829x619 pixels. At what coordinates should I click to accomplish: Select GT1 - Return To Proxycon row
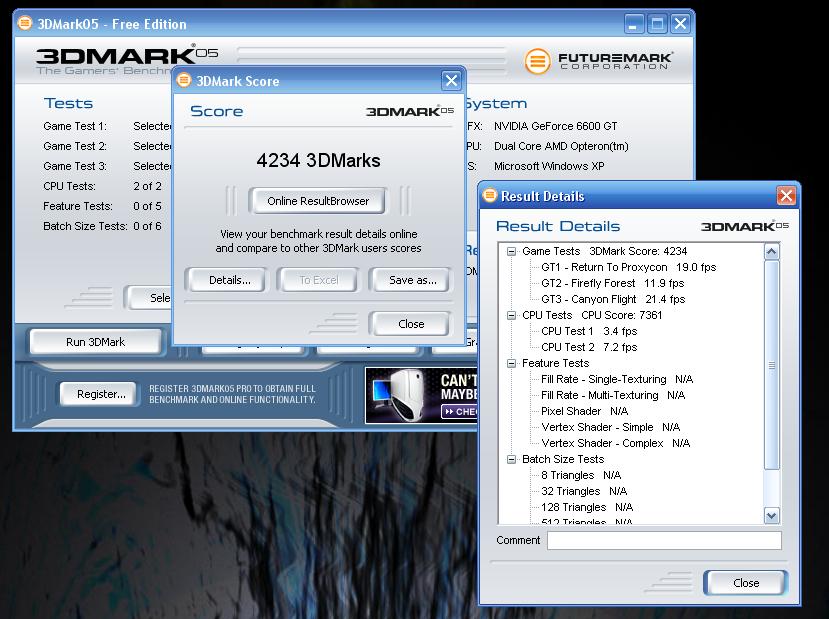coord(628,267)
